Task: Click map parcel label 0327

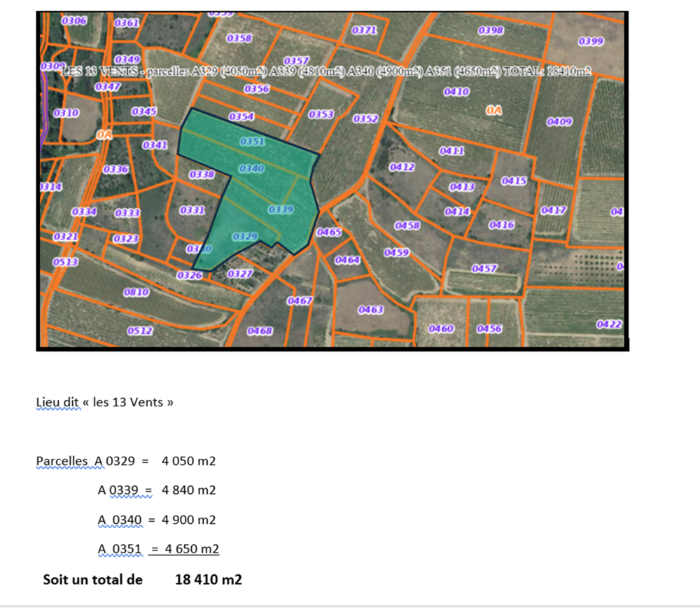Action: click(240, 273)
